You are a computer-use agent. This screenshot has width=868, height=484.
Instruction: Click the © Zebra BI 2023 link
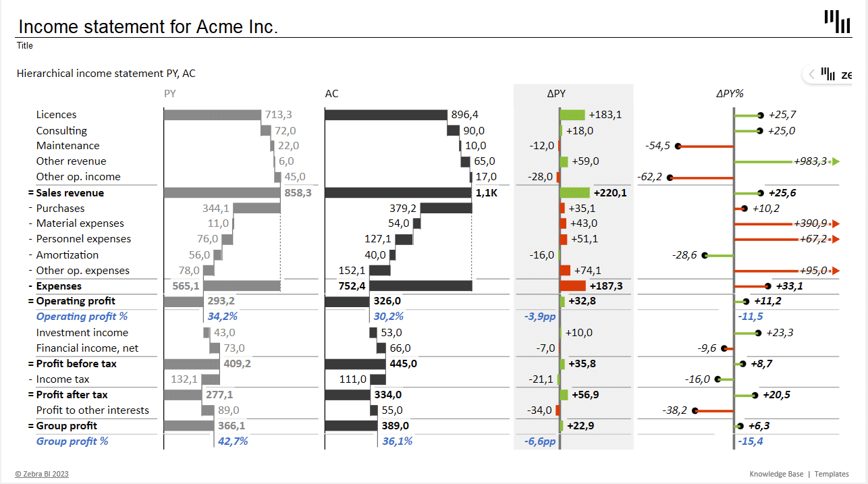[x=42, y=474]
